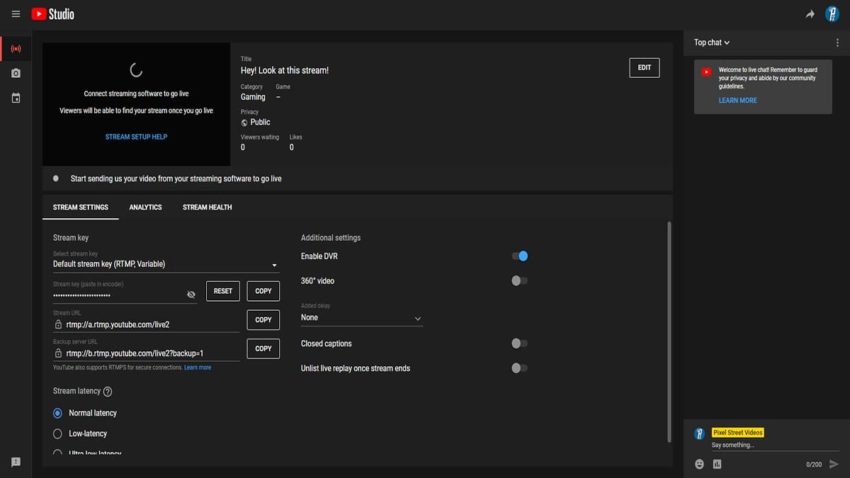Open the STREAM SETUP HELP link

tap(136, 137)
